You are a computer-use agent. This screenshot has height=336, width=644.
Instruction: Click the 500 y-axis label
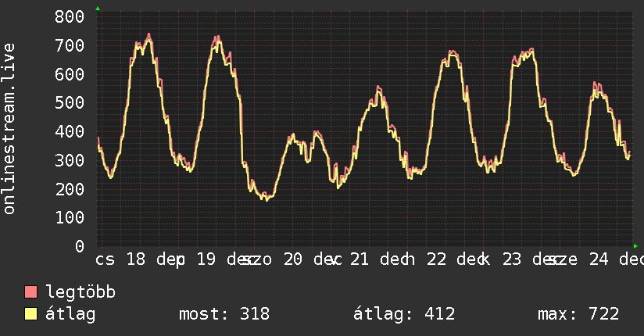click(x=70, y=103)
